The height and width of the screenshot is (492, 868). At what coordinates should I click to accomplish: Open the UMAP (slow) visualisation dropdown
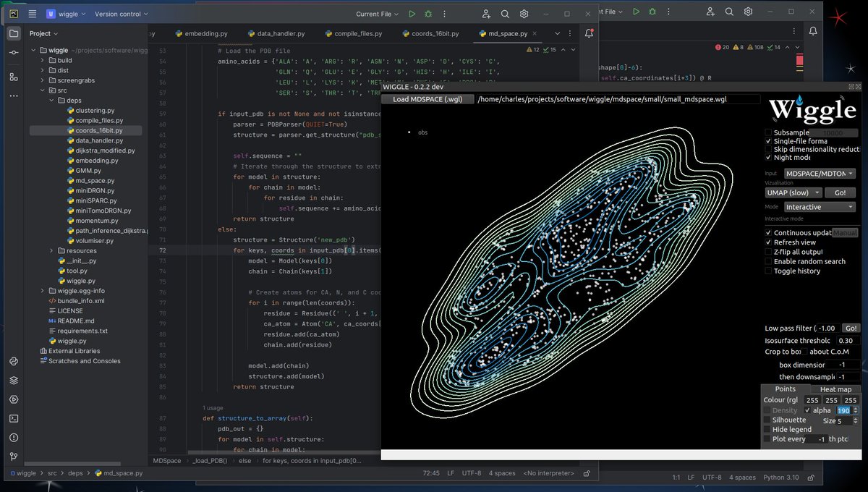click(x=793, y=192)
